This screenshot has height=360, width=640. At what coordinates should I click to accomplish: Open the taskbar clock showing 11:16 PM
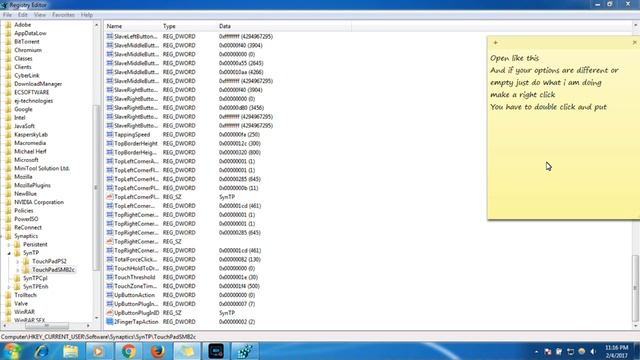click(x=617, y=351)
